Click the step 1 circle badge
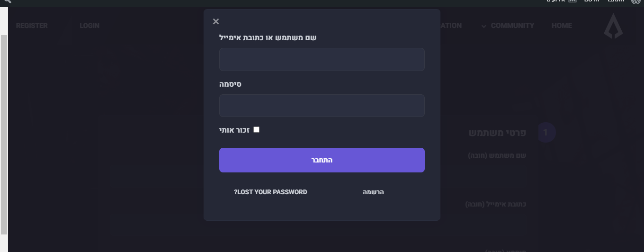644x252 pixels. pos(546,133)
